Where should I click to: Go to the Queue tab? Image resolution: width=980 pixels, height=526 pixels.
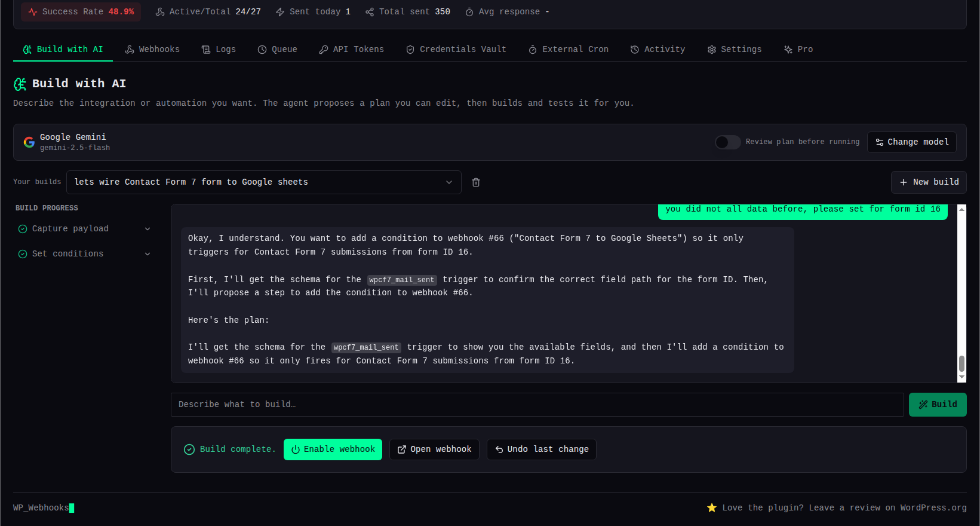[x=278, y=50]
